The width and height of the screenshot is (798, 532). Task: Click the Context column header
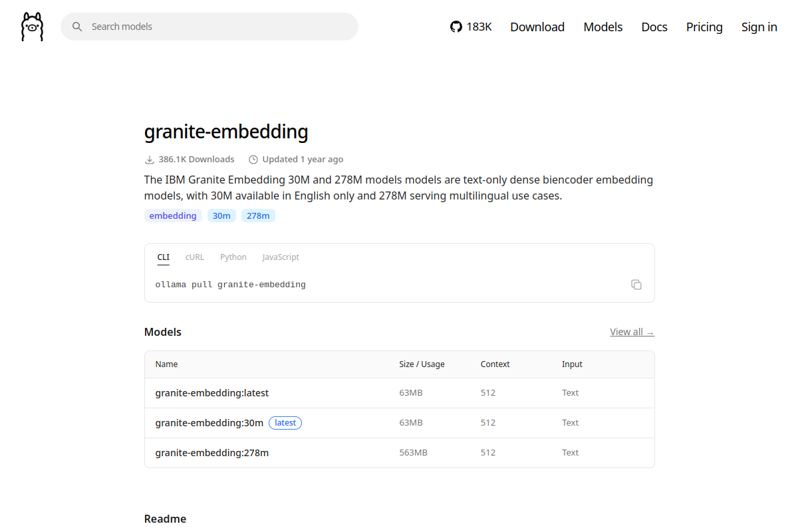(x=495, y=364)
